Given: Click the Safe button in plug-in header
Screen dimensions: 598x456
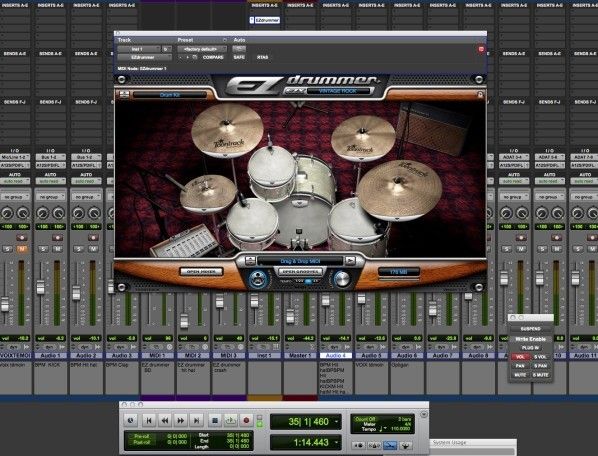Looking at the screenshot, I should point(239,57).
